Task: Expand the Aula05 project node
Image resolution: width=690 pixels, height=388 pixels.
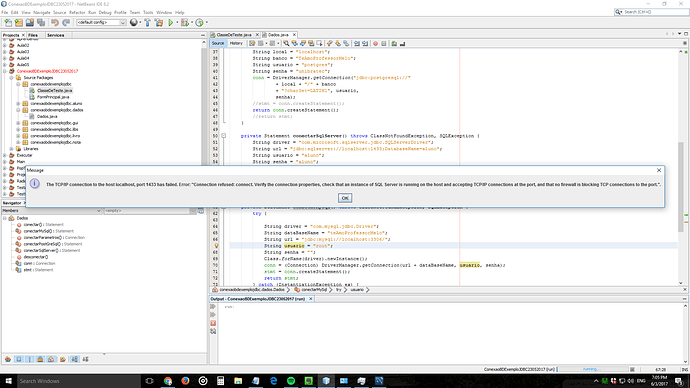Action: click(5, 64)
